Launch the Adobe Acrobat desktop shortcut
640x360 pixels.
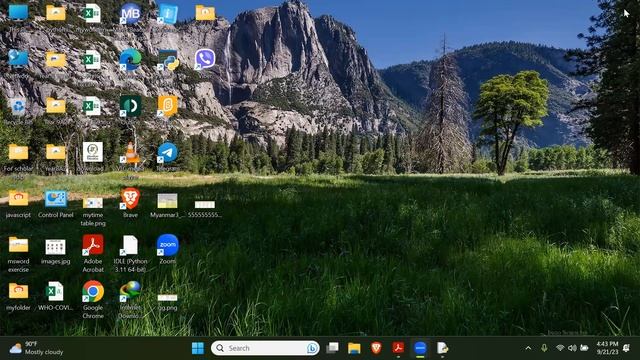tap(93, 245)
